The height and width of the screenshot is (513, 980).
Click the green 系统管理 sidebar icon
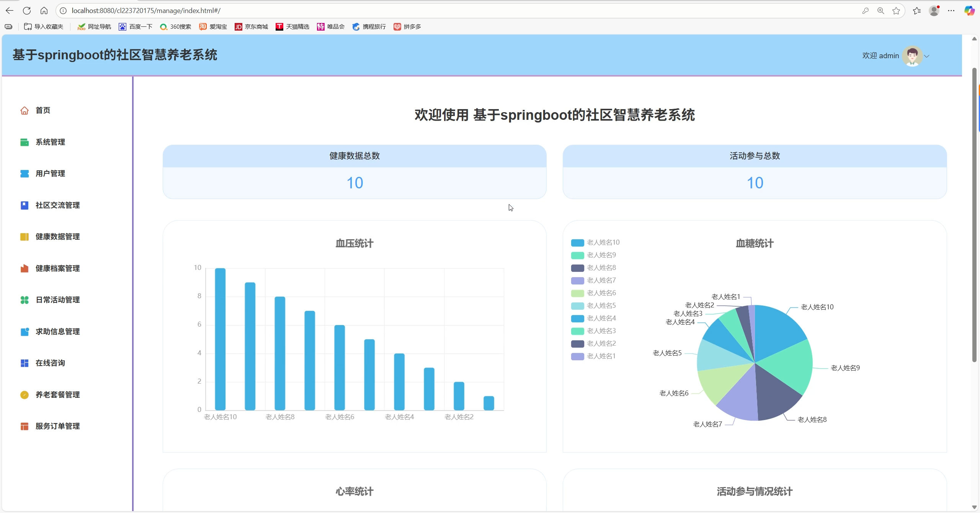pyautogui.click(x=24, y=142)
